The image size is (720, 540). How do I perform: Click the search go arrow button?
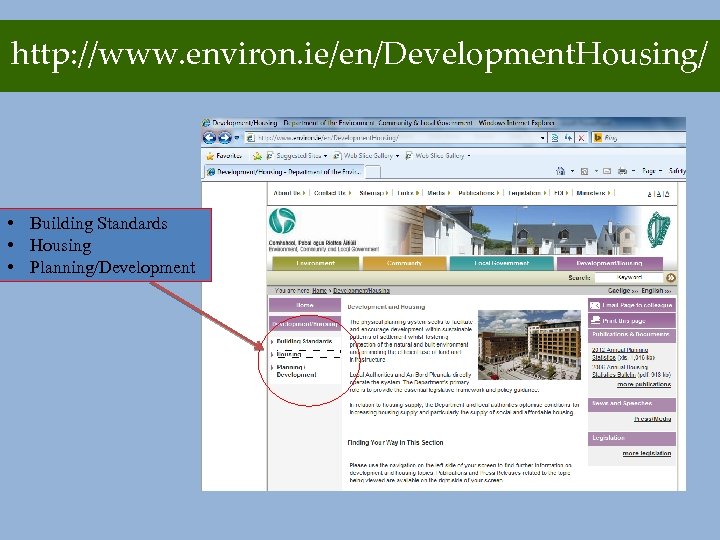coord(671,277)
